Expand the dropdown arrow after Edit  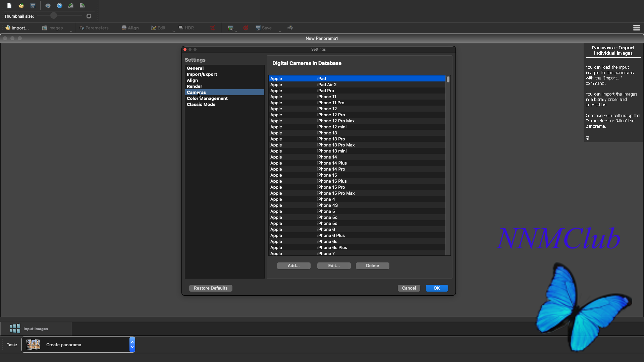(x=174, y=31)
